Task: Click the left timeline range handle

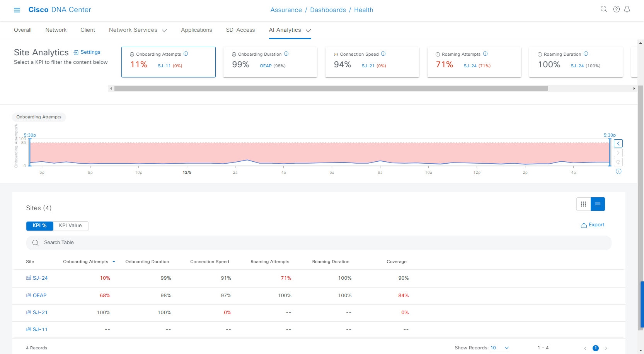Action: click(x=29, y=152)
